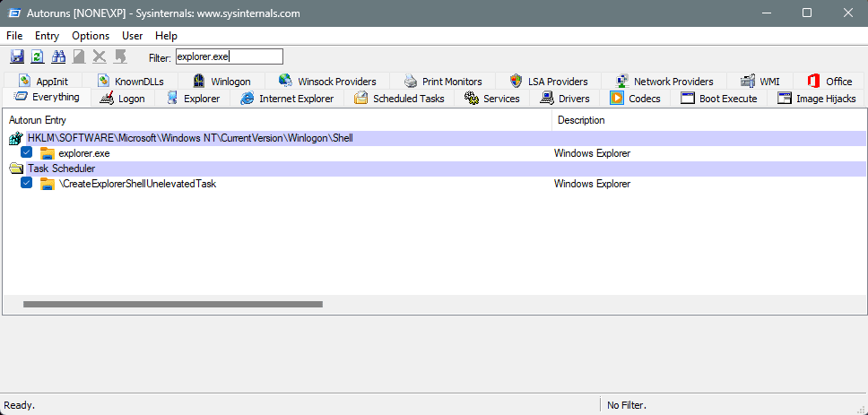Click the Delete X toolbar icon
Screen dimensions: 868x415
click(x=100, y=56)
